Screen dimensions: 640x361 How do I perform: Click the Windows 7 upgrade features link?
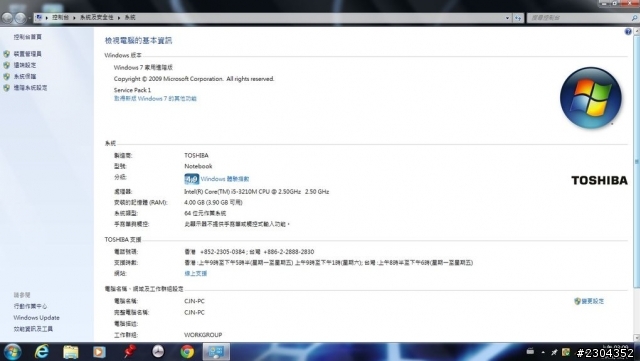(155, 99)
